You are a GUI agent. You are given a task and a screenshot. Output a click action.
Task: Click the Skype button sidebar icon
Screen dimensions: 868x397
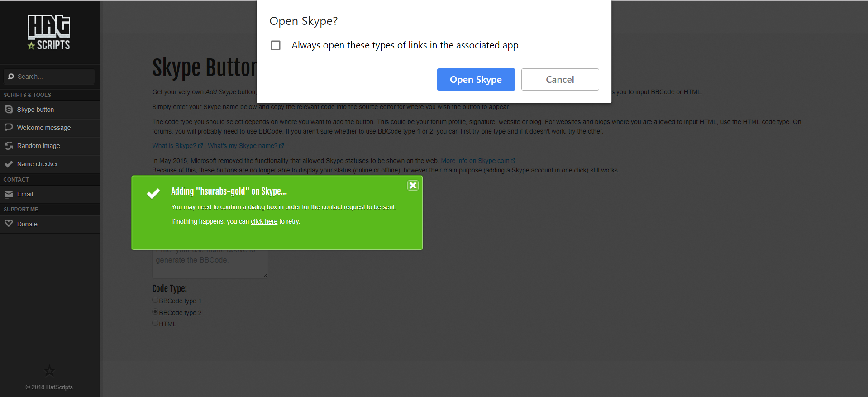[9, 109]
